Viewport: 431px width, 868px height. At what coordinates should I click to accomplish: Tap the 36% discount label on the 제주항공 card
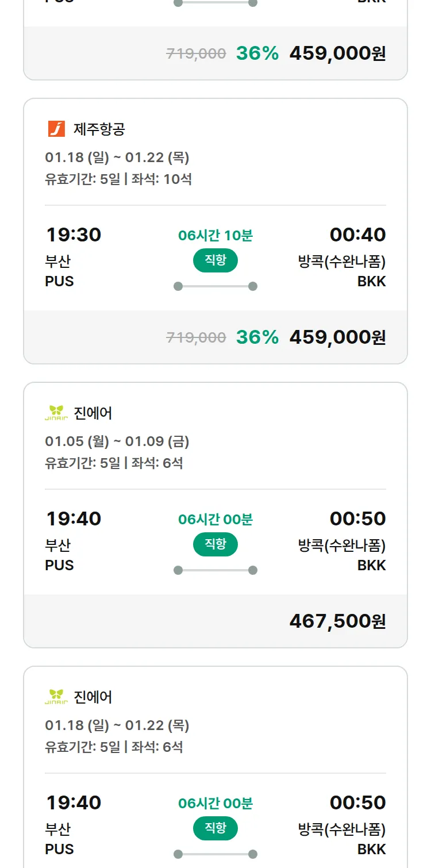coord(257,337)
